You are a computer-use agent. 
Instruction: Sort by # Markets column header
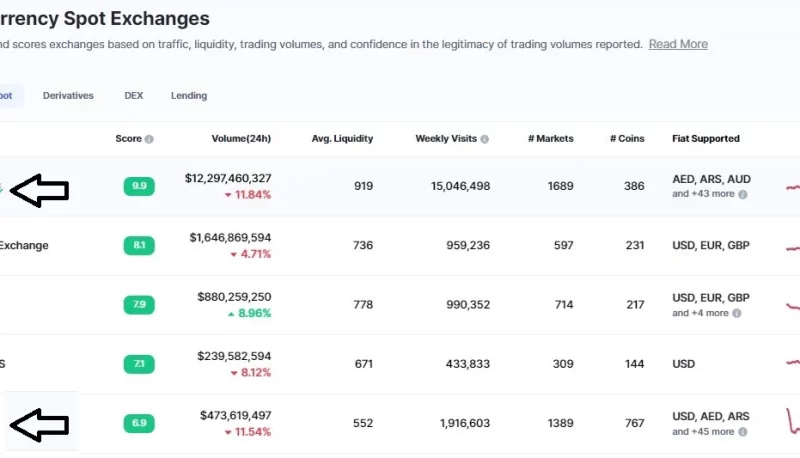point(551,139)
